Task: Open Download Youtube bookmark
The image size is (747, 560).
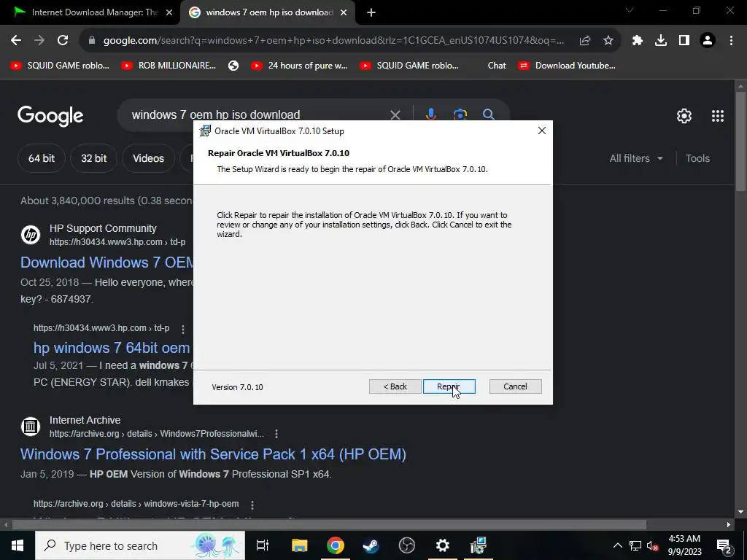Action: point(567,66)
